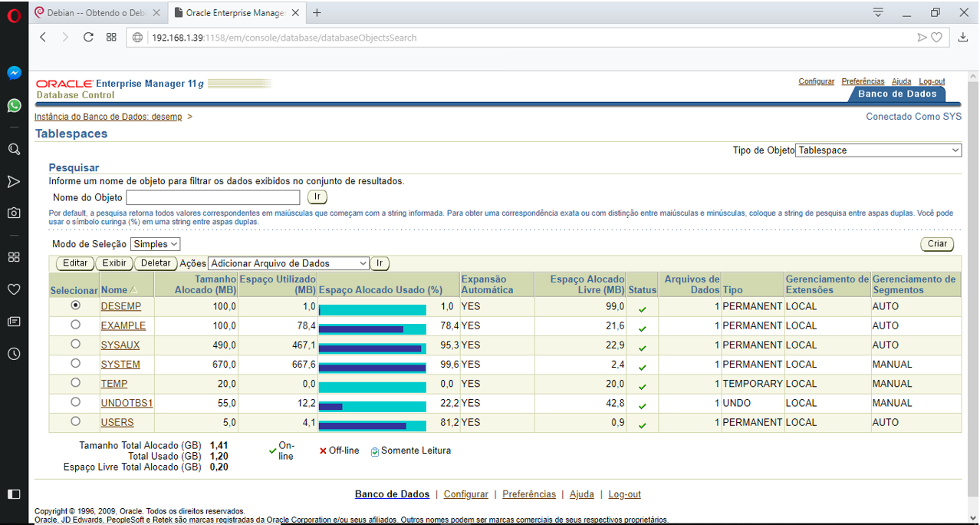Click the Log-out link in the header
This screenshot has height=525, width=980.
click(x=932, y=81)
